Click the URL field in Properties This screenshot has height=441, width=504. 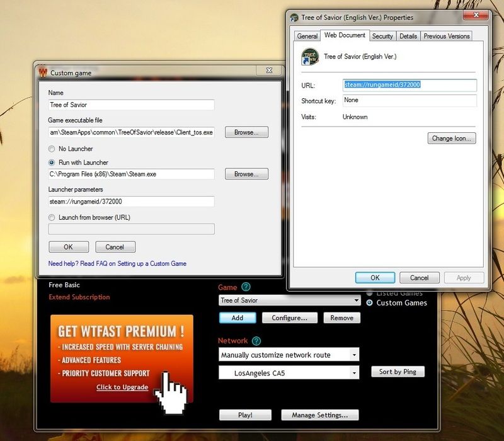(409, 85)
